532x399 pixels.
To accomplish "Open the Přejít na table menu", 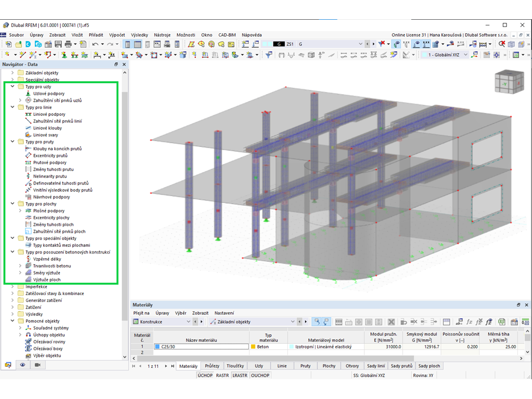I will pyautogui.click(x=141, y=313).
